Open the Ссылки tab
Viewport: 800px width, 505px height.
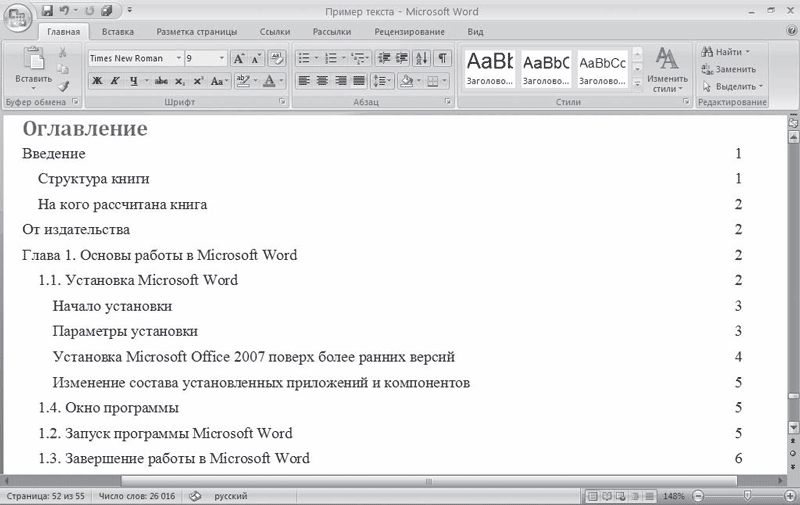click(275, 32)
